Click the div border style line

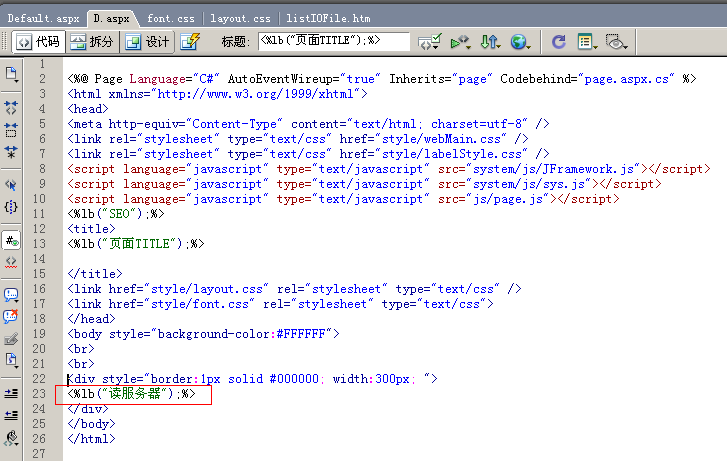252,379
